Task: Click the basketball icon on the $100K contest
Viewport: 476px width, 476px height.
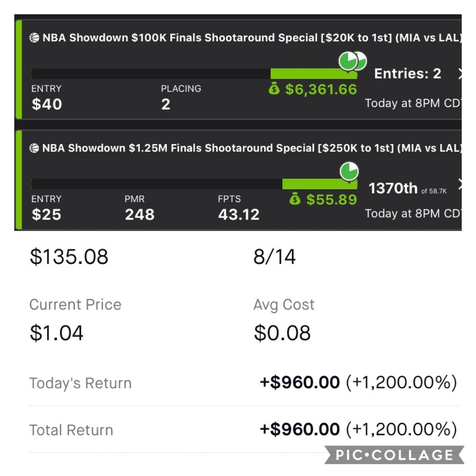Action: click(x=35, y=38)
